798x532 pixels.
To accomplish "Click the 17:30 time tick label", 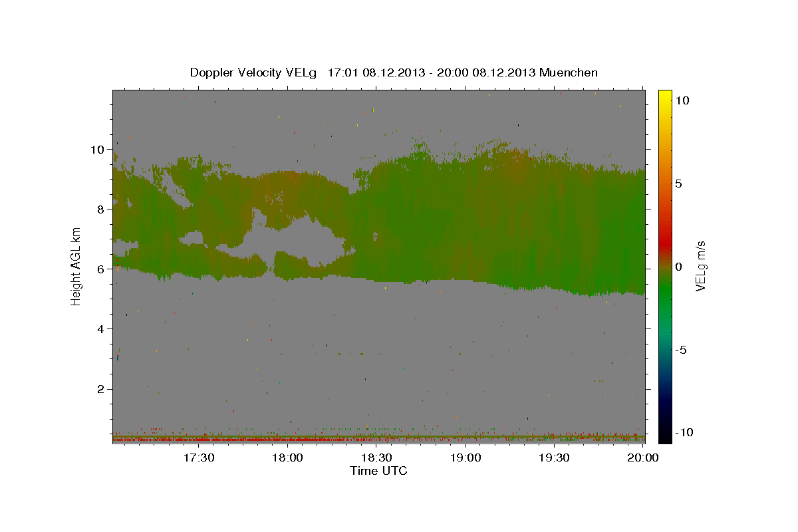I will pyautogui.click(x=199, y=458).
